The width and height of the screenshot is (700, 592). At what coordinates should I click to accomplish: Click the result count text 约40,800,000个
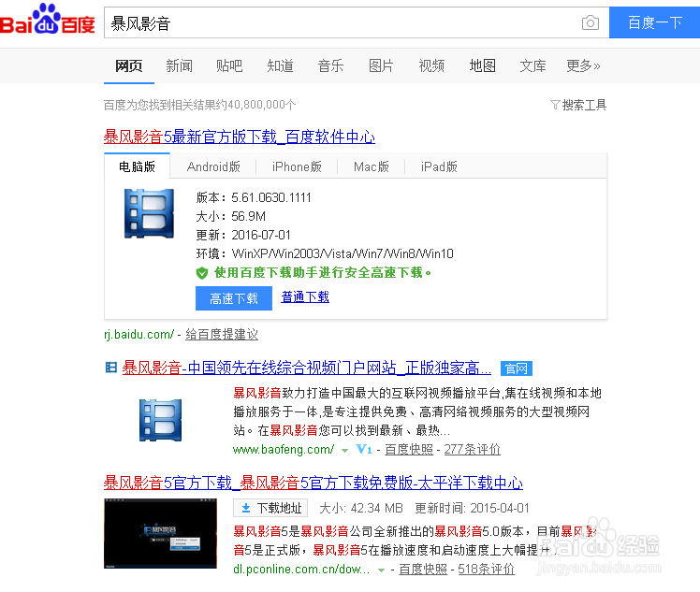(x=255, y=105)
